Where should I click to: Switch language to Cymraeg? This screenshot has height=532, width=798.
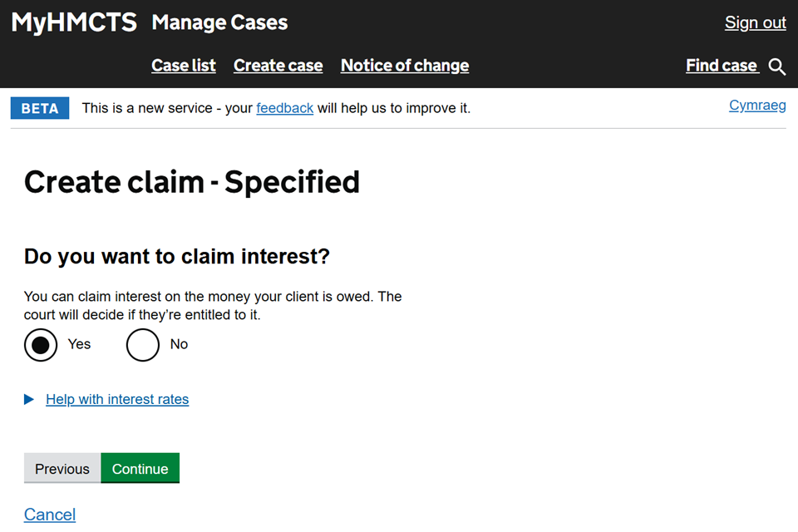click(x=757, y=106)
